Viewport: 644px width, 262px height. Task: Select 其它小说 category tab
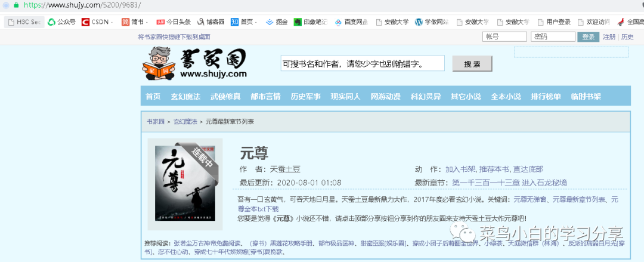466,97
